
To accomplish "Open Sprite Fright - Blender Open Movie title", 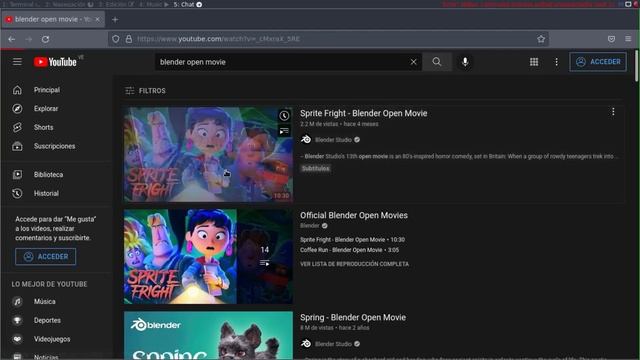I will 364,113.
